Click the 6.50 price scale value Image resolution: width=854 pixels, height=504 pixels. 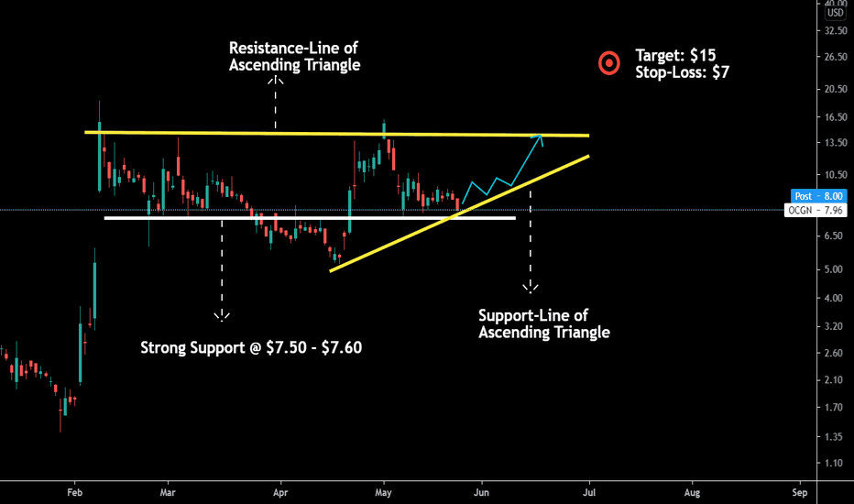pyautogui.click(x=833, y=236)
